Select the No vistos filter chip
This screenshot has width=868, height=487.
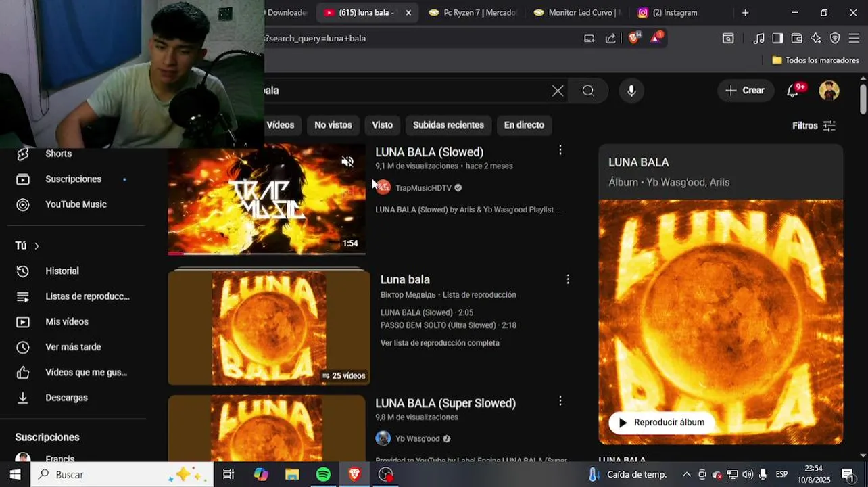tap(333, 125)
